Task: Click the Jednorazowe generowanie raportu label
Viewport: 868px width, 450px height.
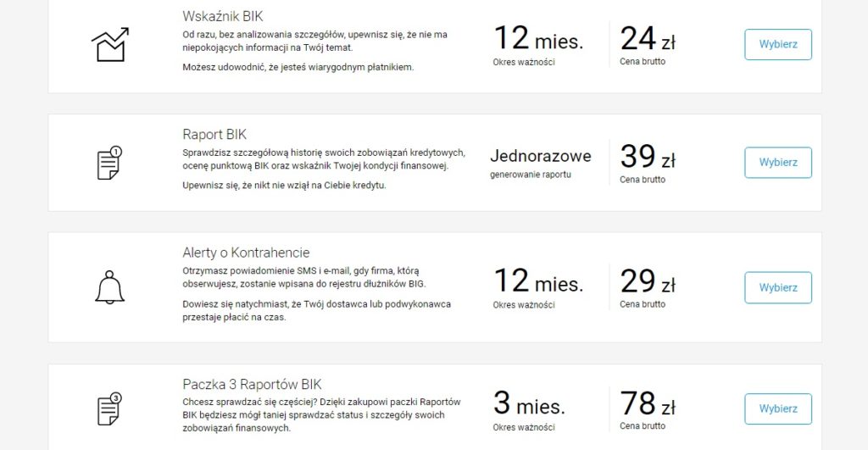Action: (x=540, y=164)
